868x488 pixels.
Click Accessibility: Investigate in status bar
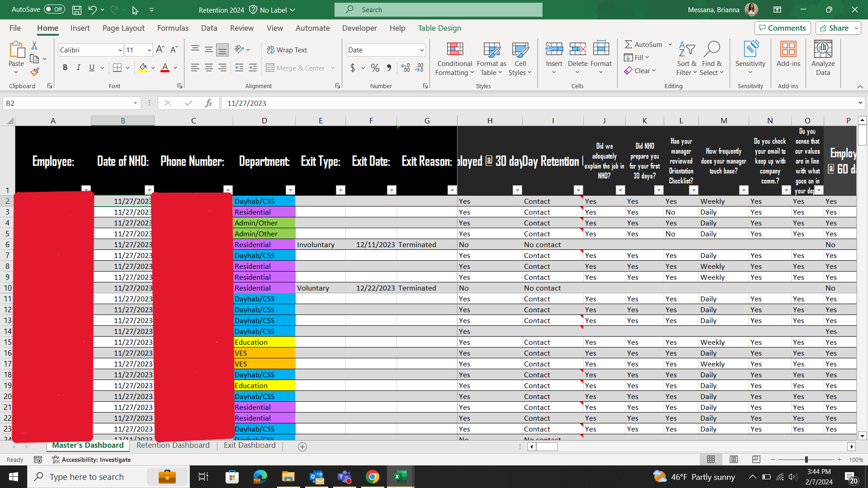(91, 460)
